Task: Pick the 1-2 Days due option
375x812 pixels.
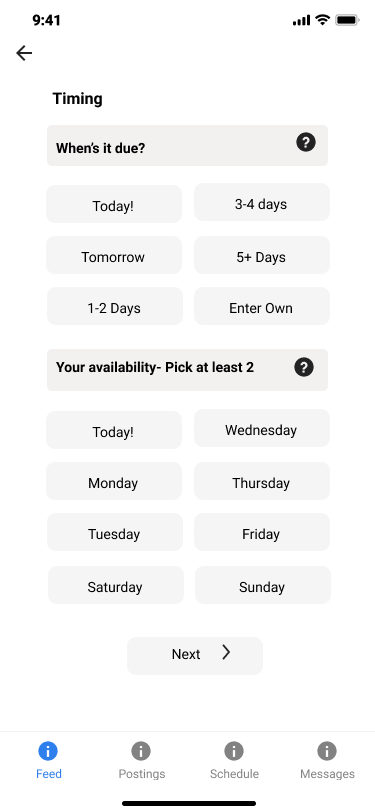Action: [114, 306]
